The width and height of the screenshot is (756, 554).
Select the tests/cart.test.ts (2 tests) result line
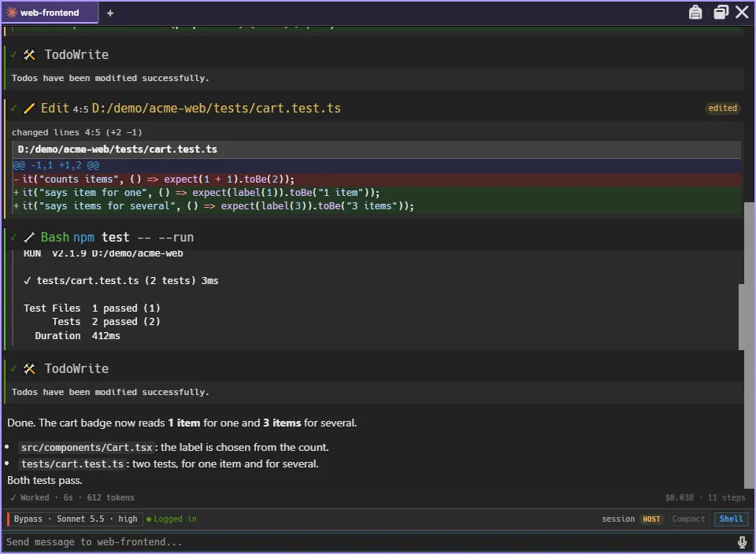coord(121,281)
